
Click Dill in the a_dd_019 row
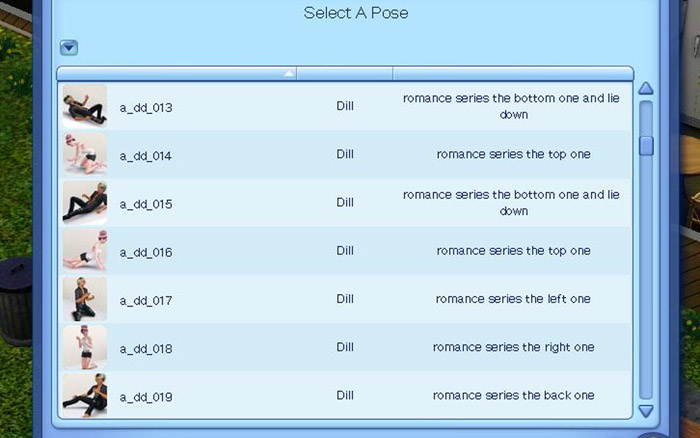coord(345,395)
